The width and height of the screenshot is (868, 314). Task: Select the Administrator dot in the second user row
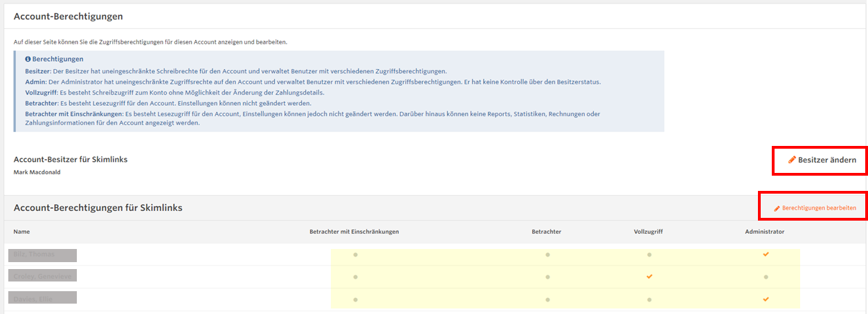[x=766, y=277]
